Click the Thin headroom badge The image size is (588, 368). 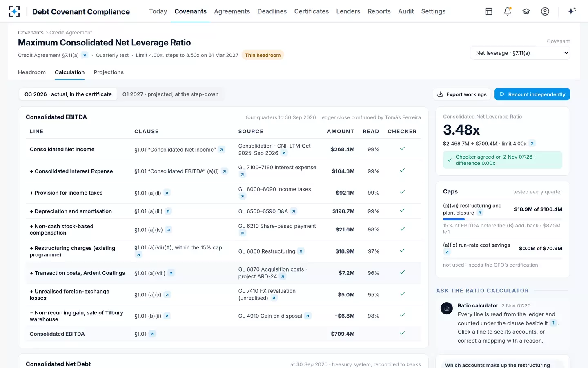pyautogui.click(x=263, y=55)
